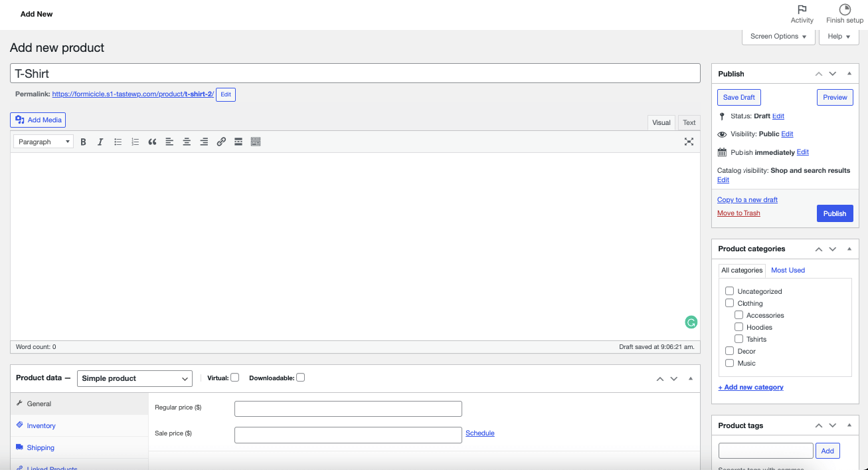Screen dimensions: 868x470
Task: Check the Hoodies category checkbox
Action: coord(738,326)
